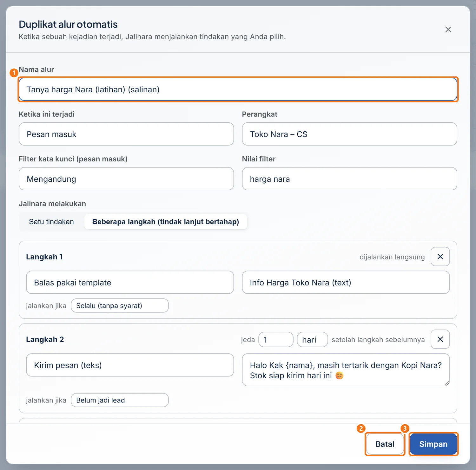Screen dimensions: 476x470
Task: Open the Info Harga Toko Nara template dropdown
Action: [x=346, y=282]
